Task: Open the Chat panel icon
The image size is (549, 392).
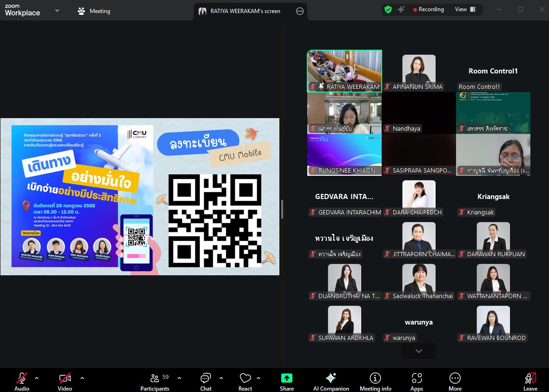Action: 205,378
